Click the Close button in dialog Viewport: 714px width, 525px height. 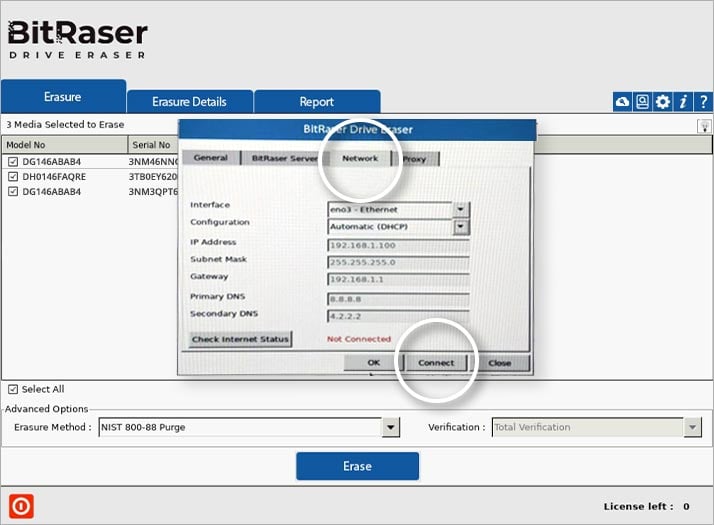(500, 363)
